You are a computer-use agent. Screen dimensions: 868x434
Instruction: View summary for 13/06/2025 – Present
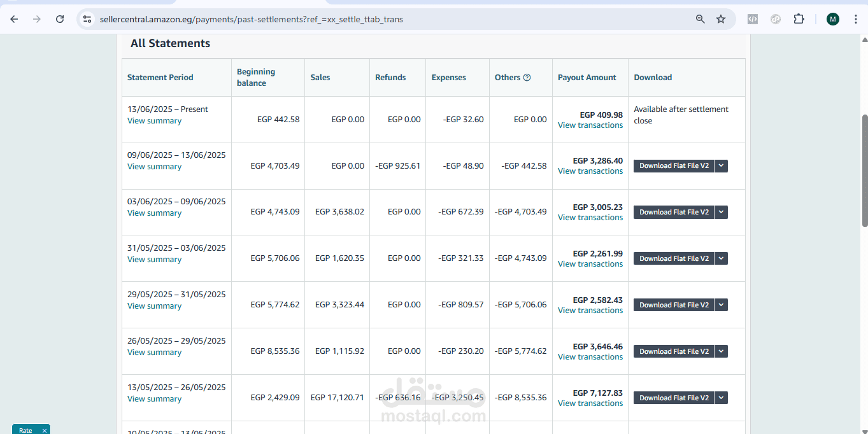coord(154,121)
